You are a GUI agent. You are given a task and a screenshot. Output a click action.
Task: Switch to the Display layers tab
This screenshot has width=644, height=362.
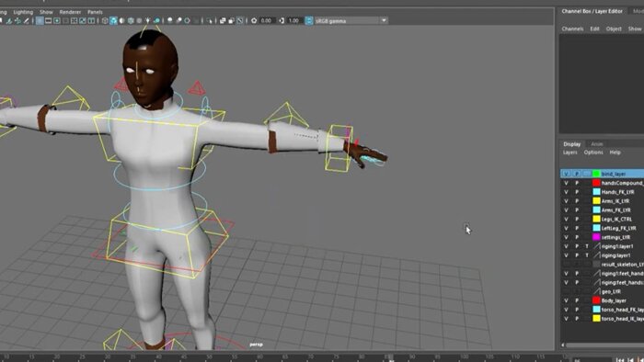(x=571, y=144)
